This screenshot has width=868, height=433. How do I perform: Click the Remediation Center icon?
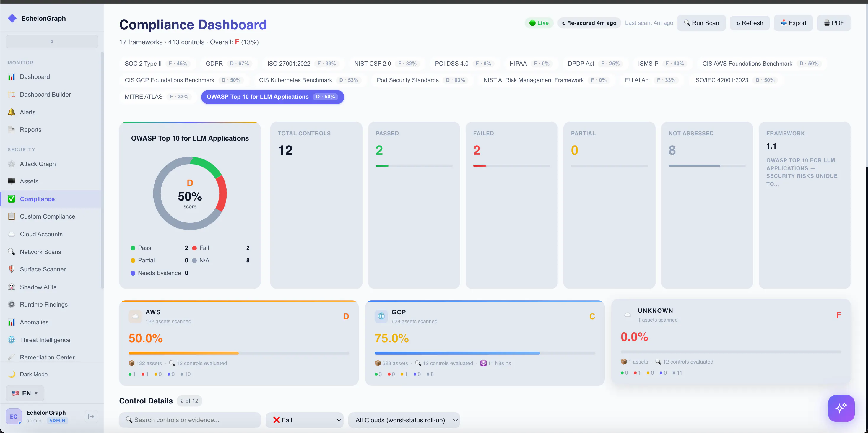(x=12, y=357)
